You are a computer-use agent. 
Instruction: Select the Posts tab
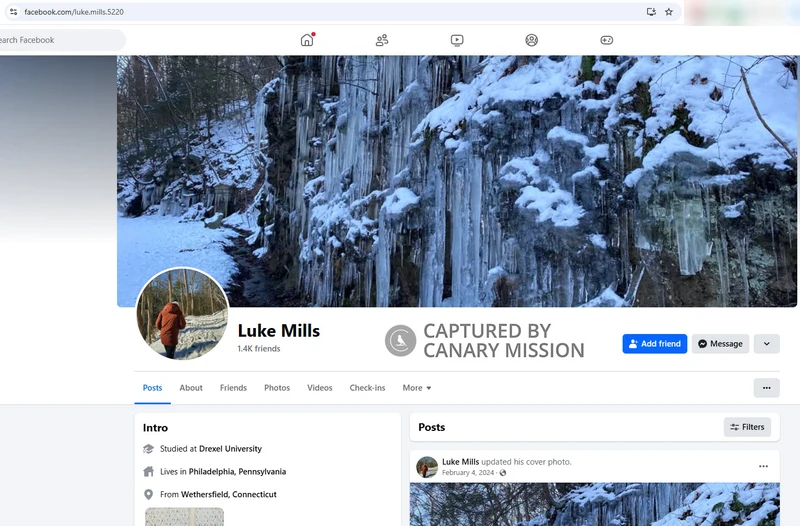tap(153, 388)
